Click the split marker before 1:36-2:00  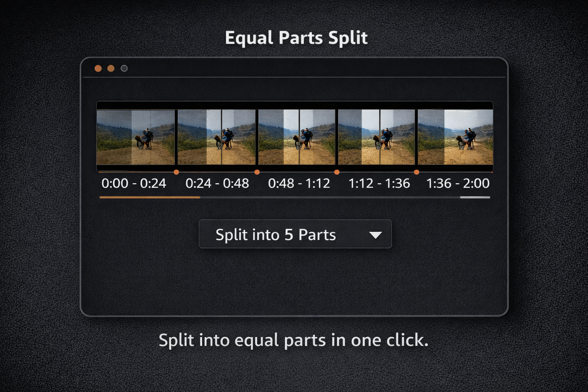coord(417,173)
